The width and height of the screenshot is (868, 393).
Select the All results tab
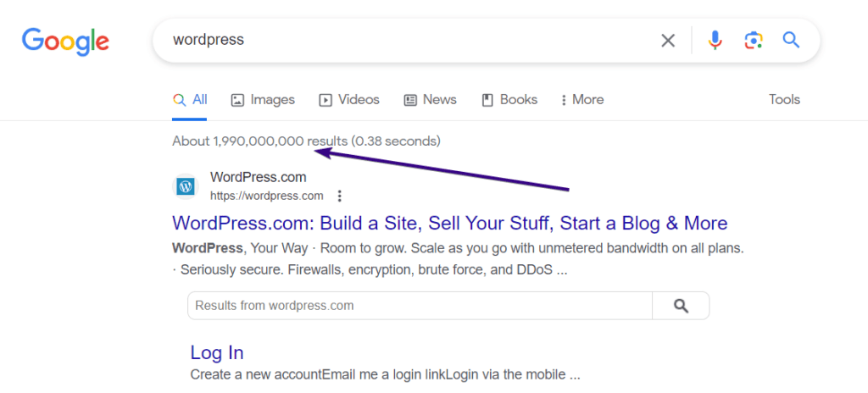pyautogui.click(x=190, y=100)
